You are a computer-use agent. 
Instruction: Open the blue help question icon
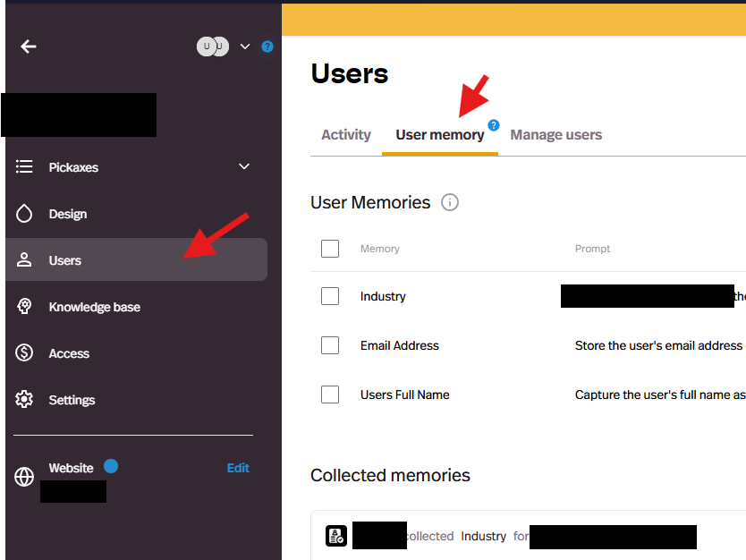click(267, 47)
